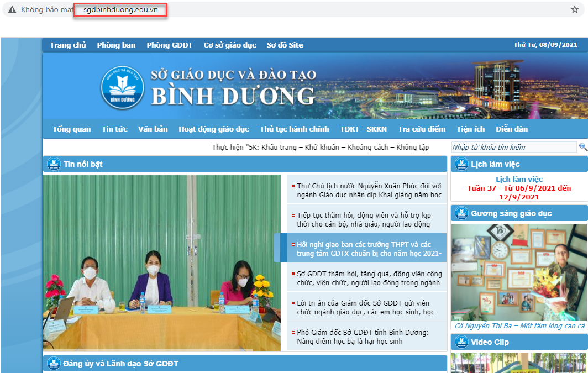This screenshot has height=373, width=588.
Task: Click the 'Không bảo mật' warning triangle icon
Action: 12,10
